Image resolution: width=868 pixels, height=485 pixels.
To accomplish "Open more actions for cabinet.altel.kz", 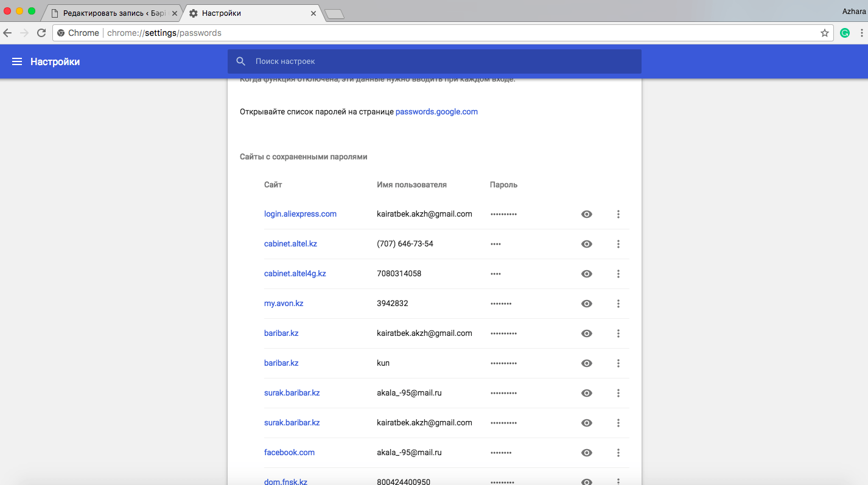I will click(618, 244).
